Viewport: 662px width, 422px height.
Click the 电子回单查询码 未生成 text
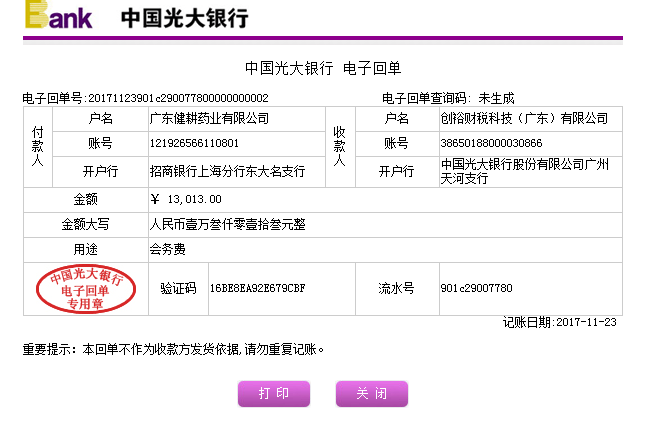click(448, 98)
